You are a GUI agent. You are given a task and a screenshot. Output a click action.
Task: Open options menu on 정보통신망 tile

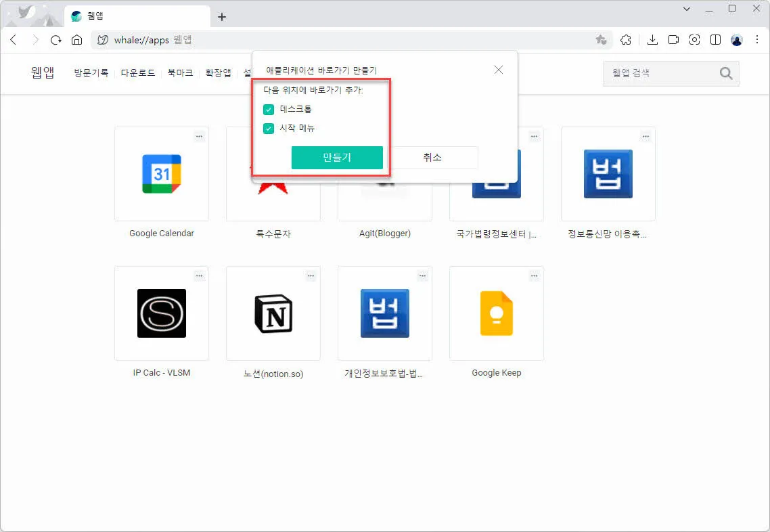point(646,137)
